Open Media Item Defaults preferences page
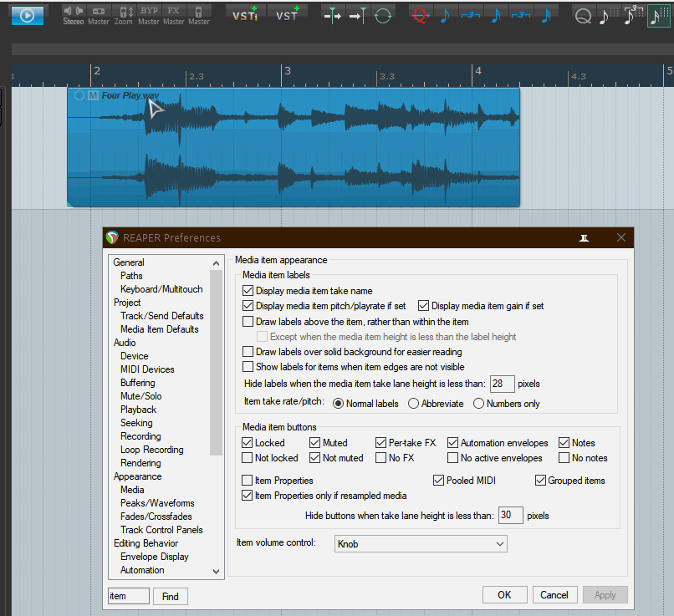 point(159,329)
